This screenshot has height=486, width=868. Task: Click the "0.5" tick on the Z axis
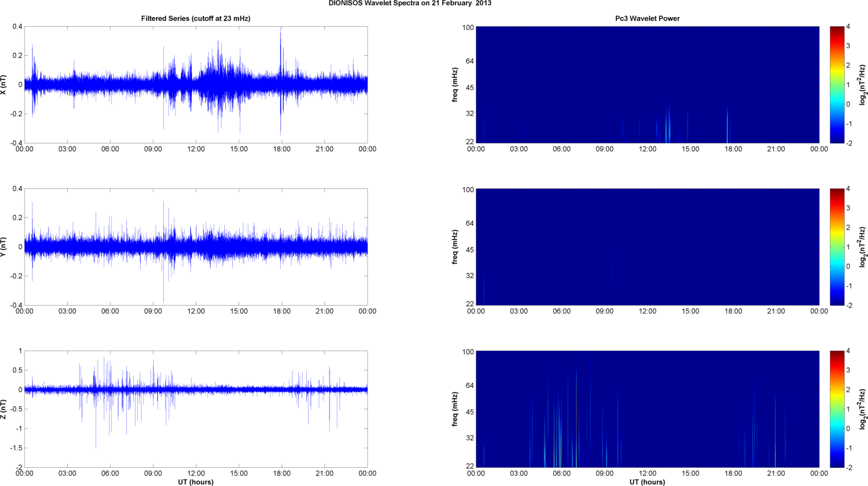click(17, 370)
